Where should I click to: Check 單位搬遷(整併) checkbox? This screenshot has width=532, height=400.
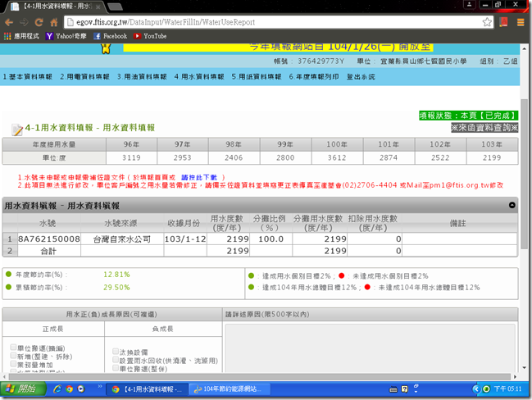[x=116, y=368]
